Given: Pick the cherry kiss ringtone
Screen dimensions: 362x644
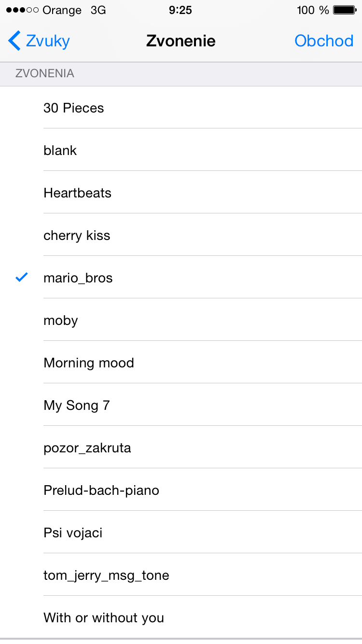Looking at the screenshot, I should [x=181, y=235].
